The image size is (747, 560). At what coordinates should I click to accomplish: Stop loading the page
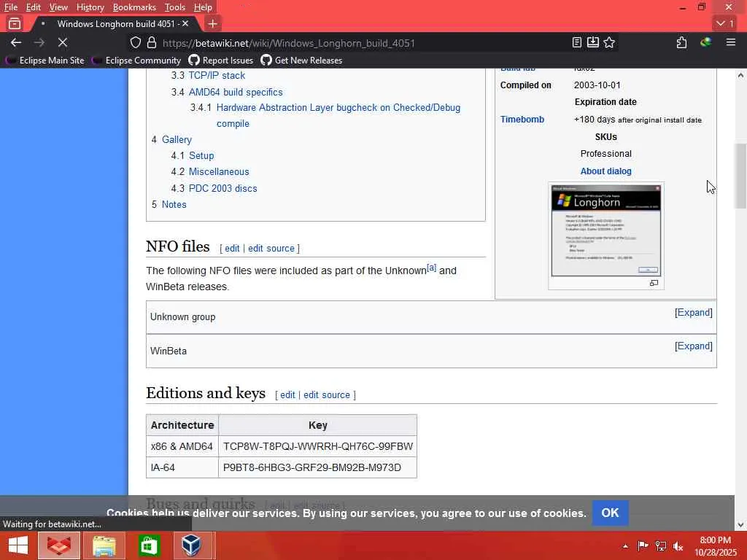(x=63, y=43)
